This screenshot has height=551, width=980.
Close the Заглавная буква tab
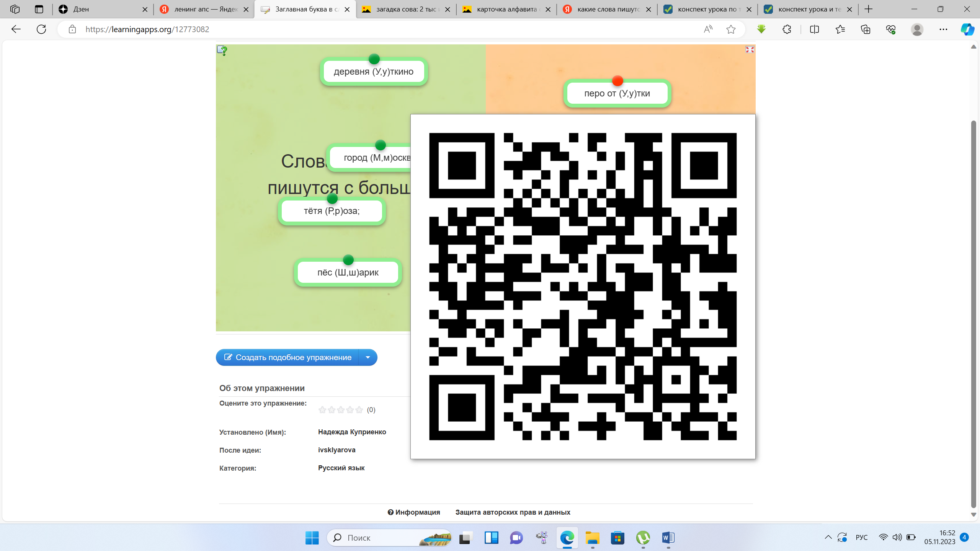click(x=347, y=9)
